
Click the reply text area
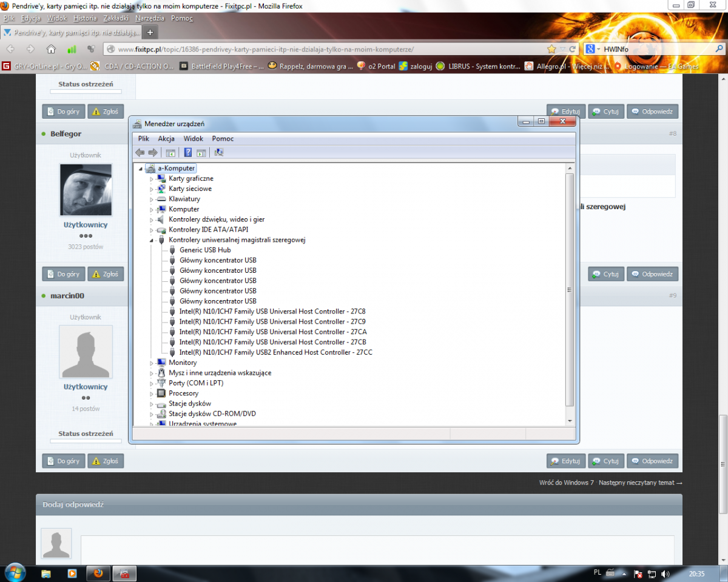[x=377, y=549]
